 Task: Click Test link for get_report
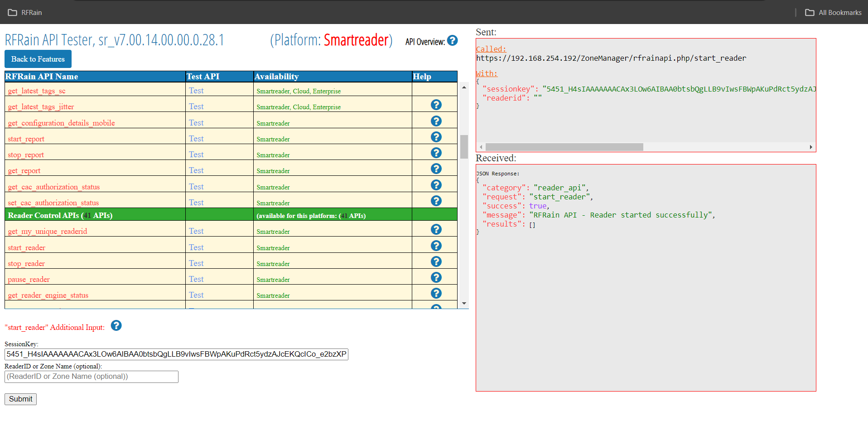pos(196,170)
